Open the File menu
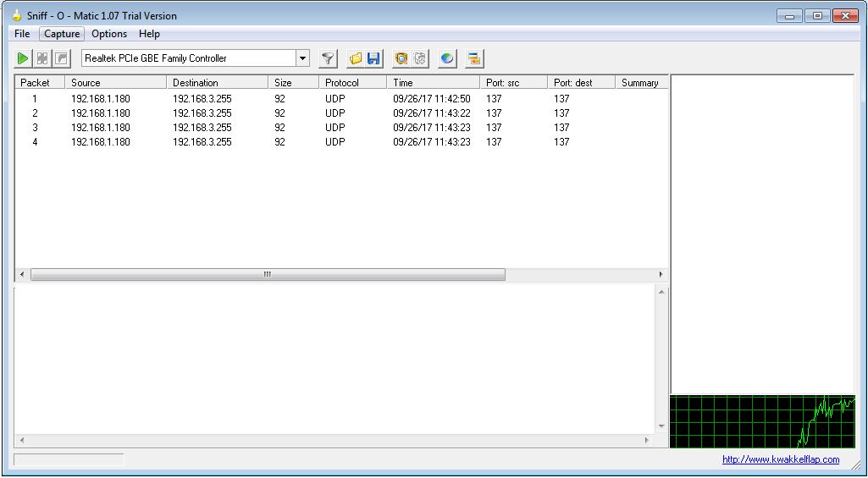 22,34
